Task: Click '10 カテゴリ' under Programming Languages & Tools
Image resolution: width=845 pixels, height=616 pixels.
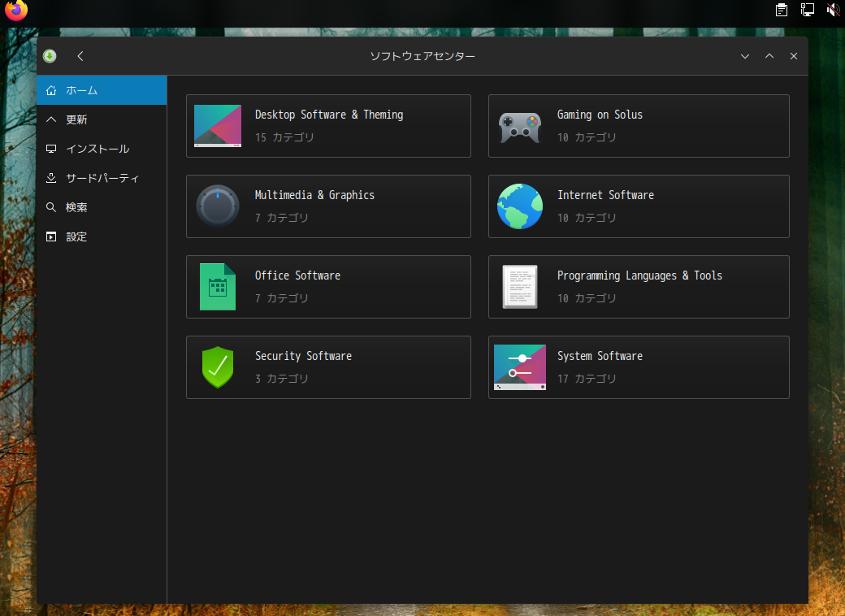Action: click(587, 298)
